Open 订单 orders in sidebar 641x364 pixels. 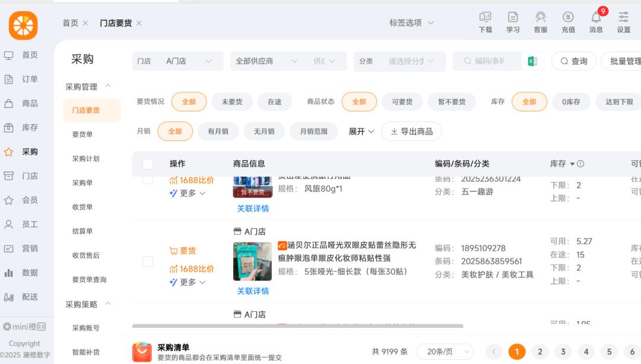point(21,79)
